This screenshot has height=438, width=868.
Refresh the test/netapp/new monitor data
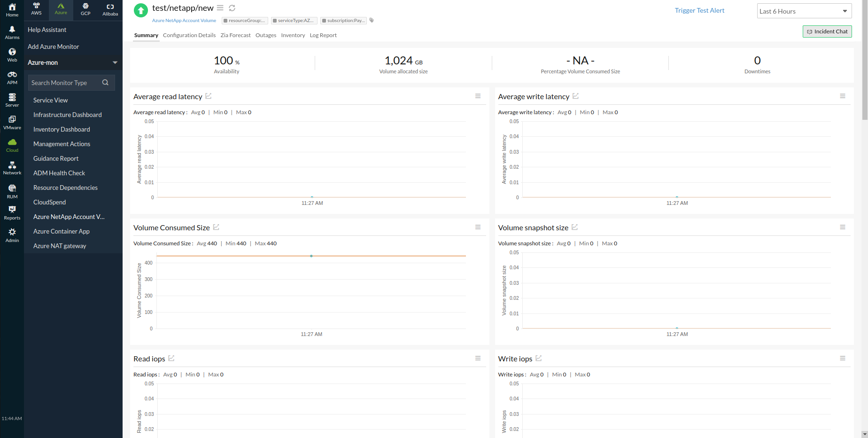pos(232,8)
